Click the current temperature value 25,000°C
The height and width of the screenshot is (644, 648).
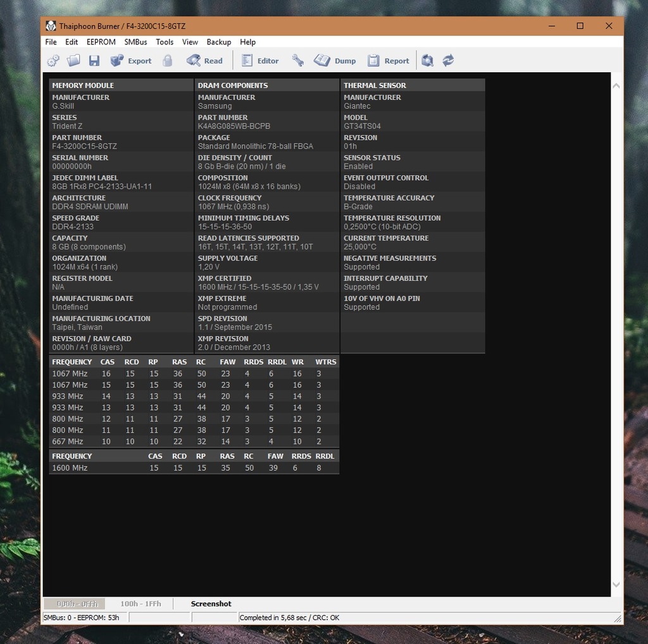tap(360, 247)
